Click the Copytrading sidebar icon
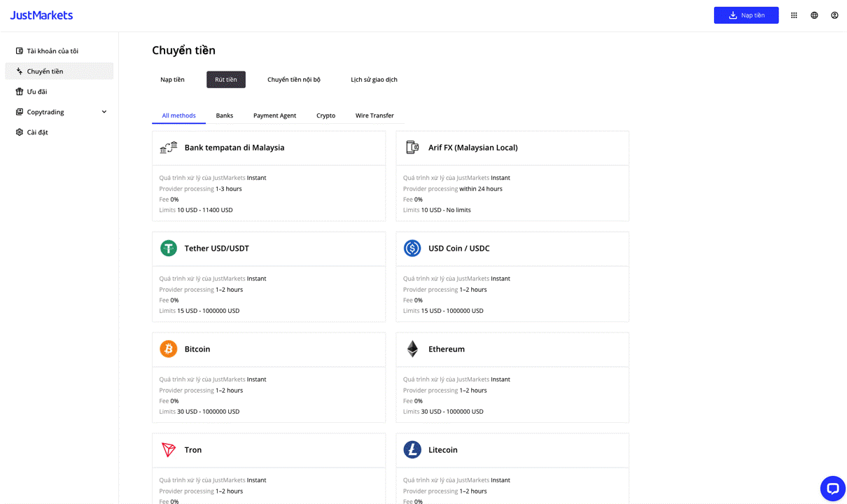847x504 pixels. click(20, 112)
